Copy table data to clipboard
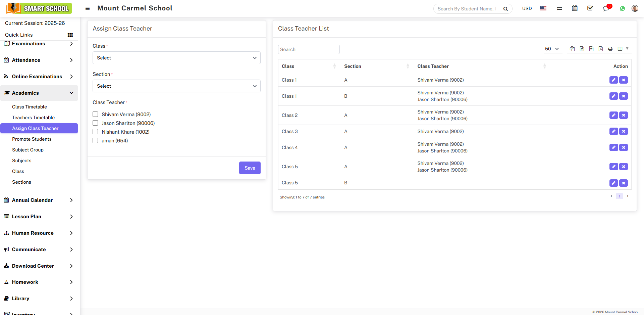 pos(572,49)
